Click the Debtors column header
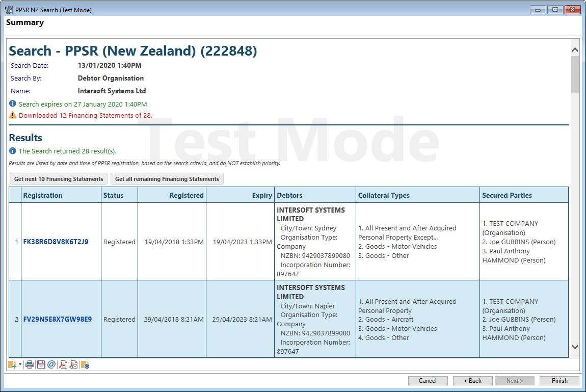 (x=315, y=195)
